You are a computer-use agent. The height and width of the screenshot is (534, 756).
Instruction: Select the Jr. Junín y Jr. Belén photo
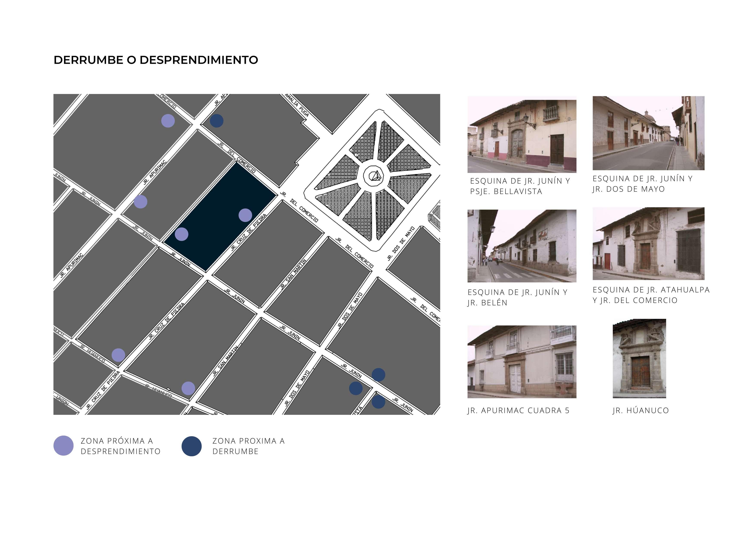(522, 246)
